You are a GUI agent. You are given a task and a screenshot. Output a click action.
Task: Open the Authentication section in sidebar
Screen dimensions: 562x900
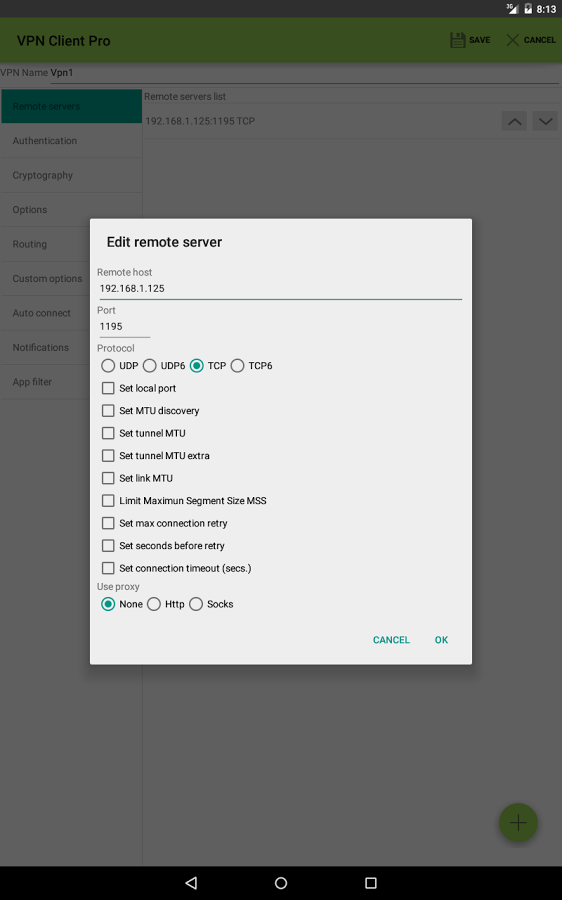[x=71, y=141]
